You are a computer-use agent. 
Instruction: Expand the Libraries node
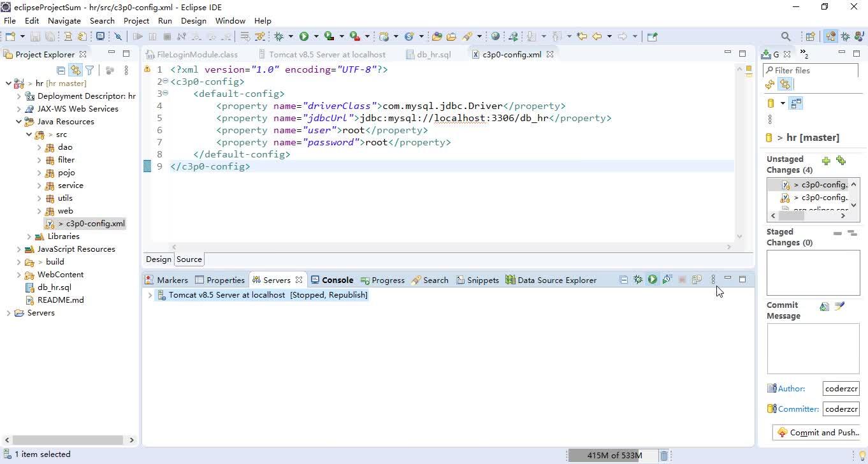tap(29, 236)
